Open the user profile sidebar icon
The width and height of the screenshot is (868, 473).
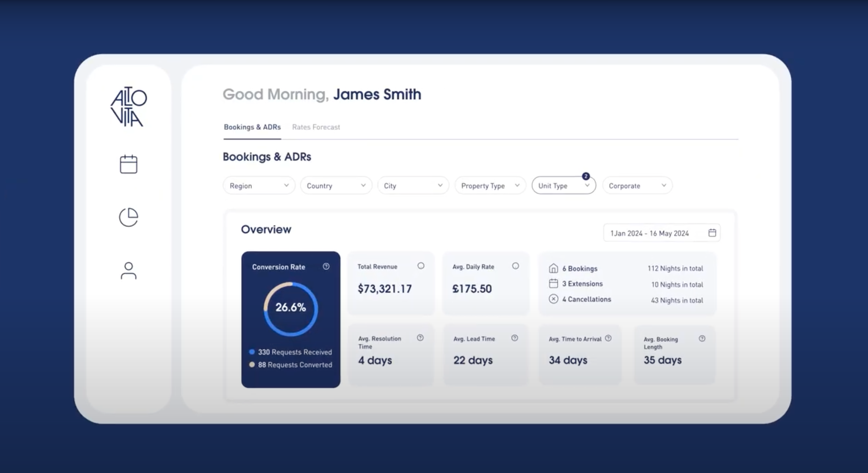click(129, 271)
